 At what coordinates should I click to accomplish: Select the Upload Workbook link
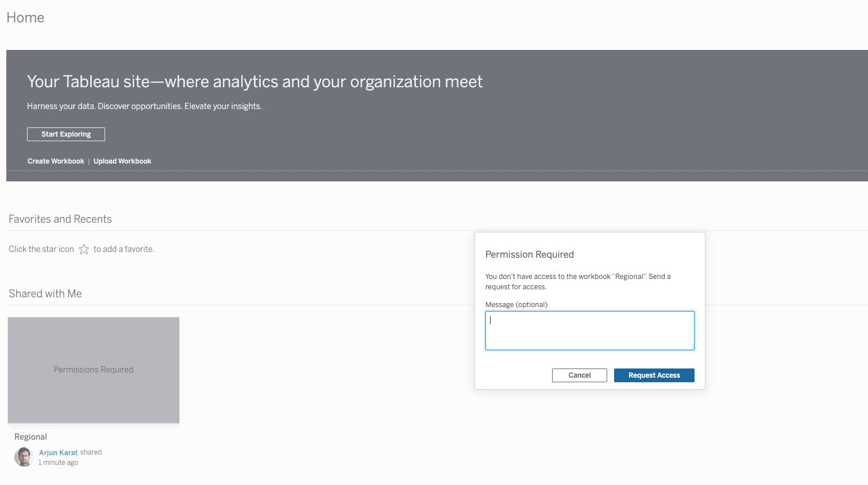(x=122, y=161)
